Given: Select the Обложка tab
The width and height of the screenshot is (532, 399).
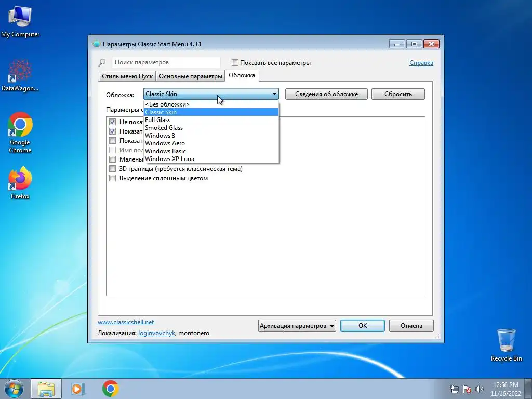Looking at the screenshot, I should click(242, 75).
